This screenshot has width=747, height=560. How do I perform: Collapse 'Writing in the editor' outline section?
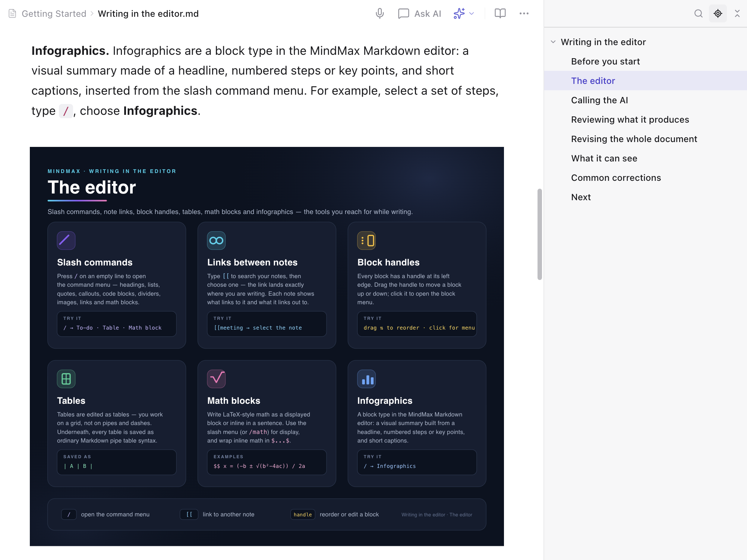[553, 42]
